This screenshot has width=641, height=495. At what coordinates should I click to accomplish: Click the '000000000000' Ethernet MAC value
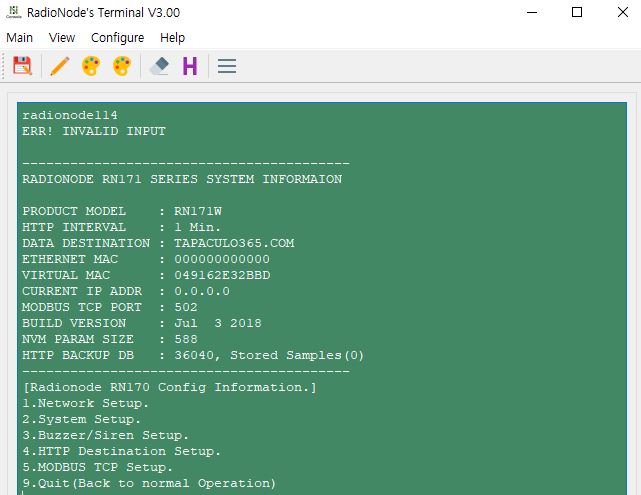point(222,259)
